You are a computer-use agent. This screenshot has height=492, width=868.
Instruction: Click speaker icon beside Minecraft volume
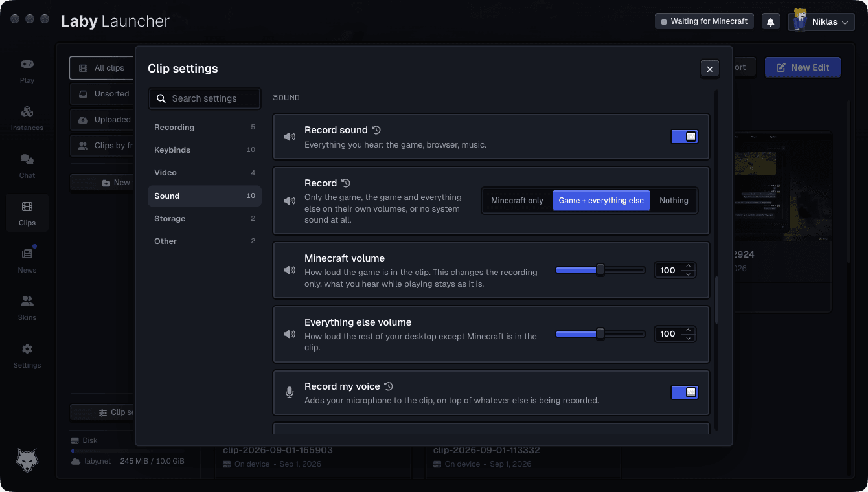[x=290, y=270]
